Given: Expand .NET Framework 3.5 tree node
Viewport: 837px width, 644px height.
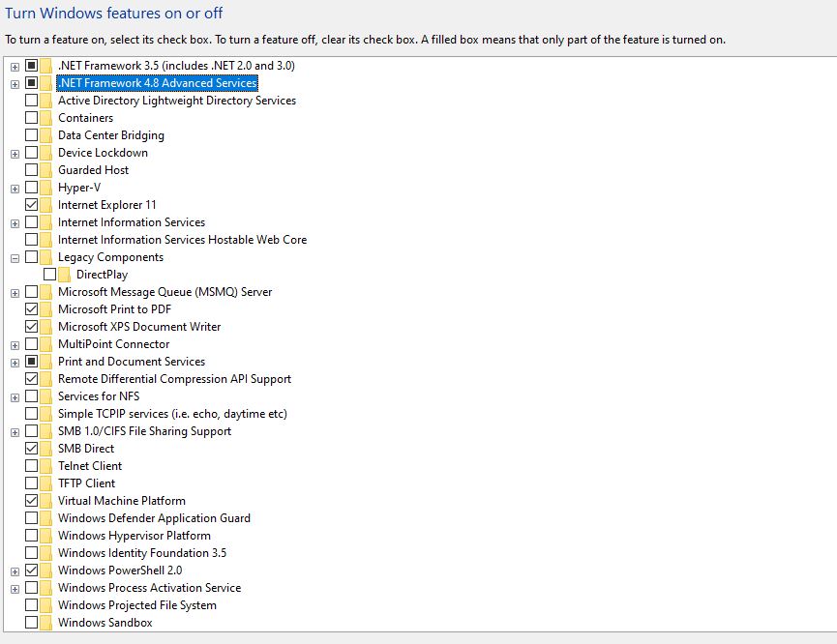Looking at the screenshot, I should pyautogui.click(x=15, y=67).
